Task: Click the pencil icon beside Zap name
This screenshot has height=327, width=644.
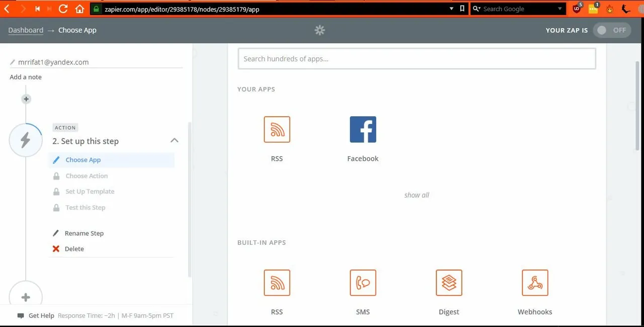Action: (x=13, y=62)
